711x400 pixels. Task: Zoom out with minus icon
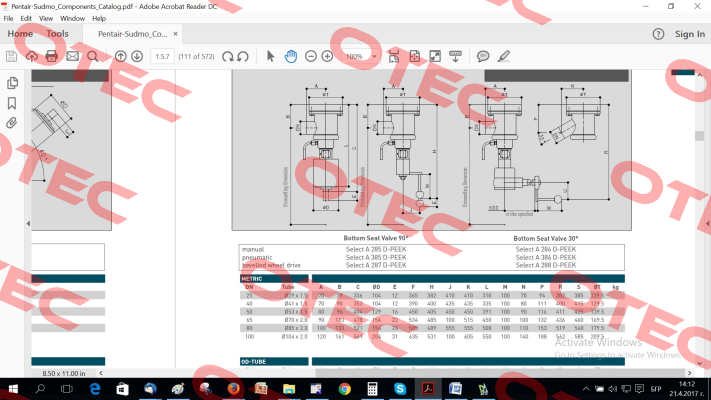tap(311, 56)
